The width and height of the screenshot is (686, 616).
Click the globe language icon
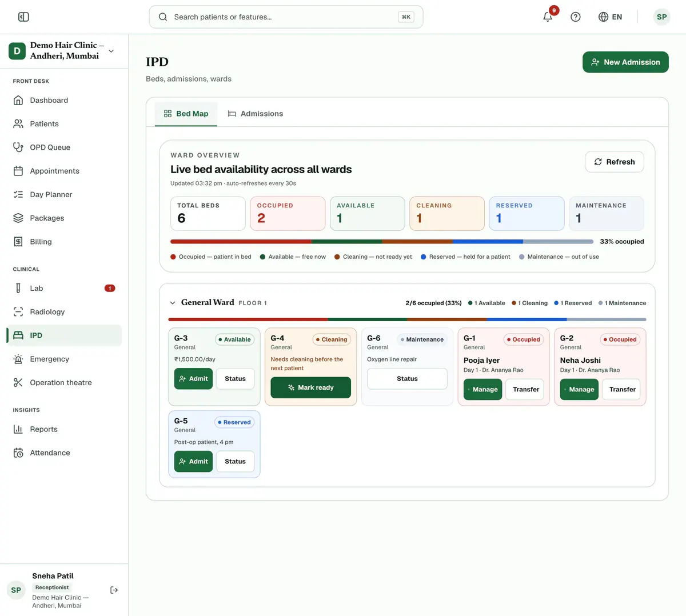tap(603, 17)
